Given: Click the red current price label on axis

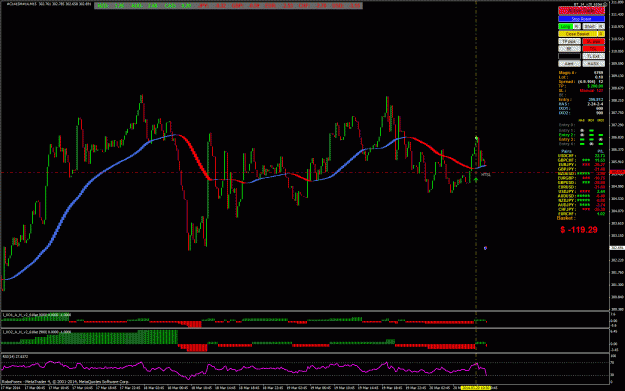Looking at the screenshot, I should point(617,172).
